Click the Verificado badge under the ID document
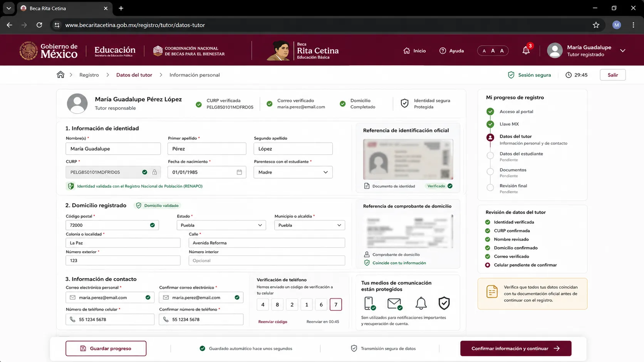This screenshot has height=362, width=644. tap(439, 186)
